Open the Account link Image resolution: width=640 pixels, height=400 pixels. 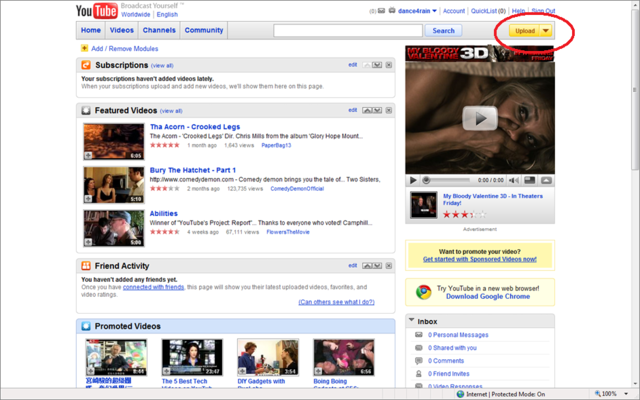(454, 11)
